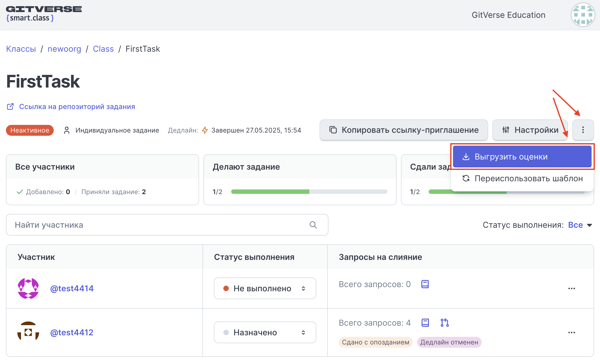Viewport: 600px width, 364px height.
Task: Select Выгрузить оценки menu item
Action: tap(522, 157)
